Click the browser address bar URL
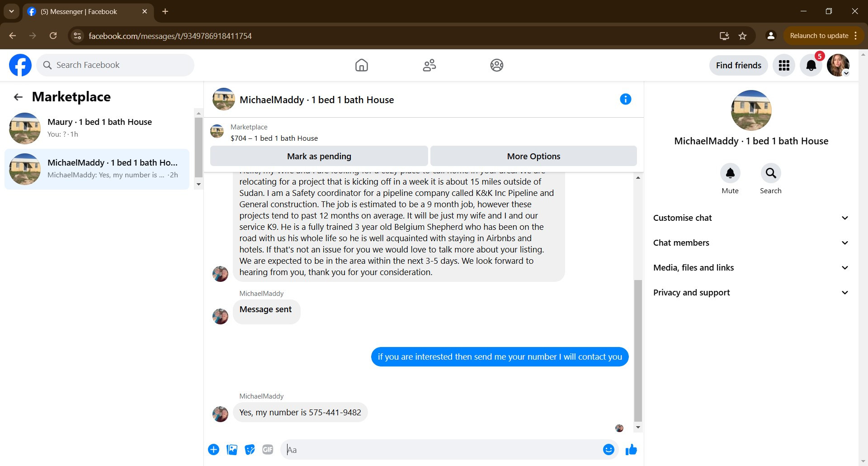This screenshot has height=466, width=868. coord(170,36)
